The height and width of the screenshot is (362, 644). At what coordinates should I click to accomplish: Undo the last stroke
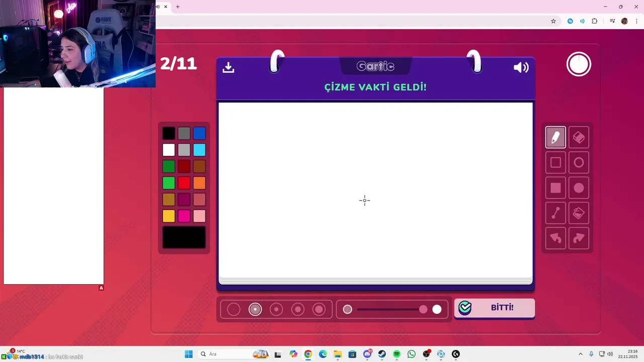pos(555,238)
